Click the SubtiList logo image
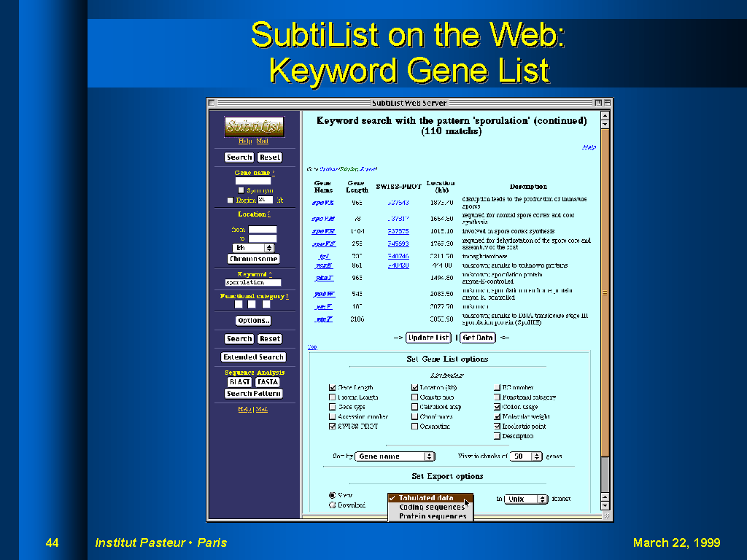The height and width of the screenshot is (560, 747). coord(253,126)
